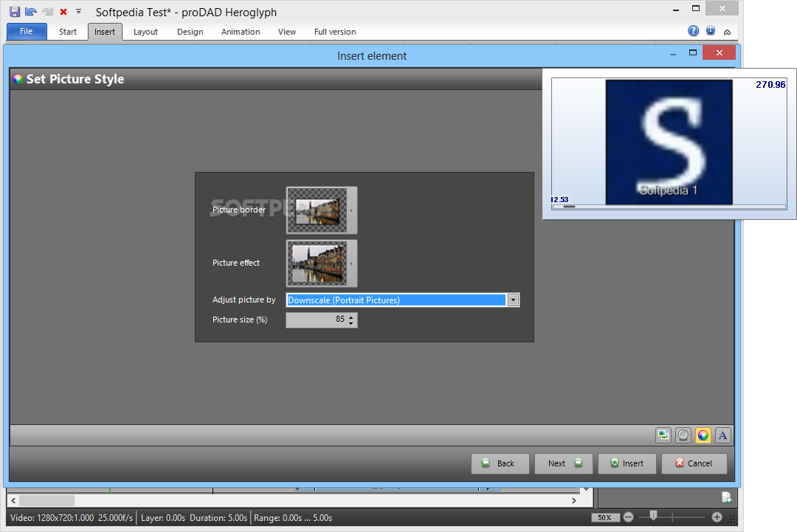The width and height of the screenshot is (797, 532).
Task: Click the timeline horizontal scrollbar thumb
Action: [46, 500]
